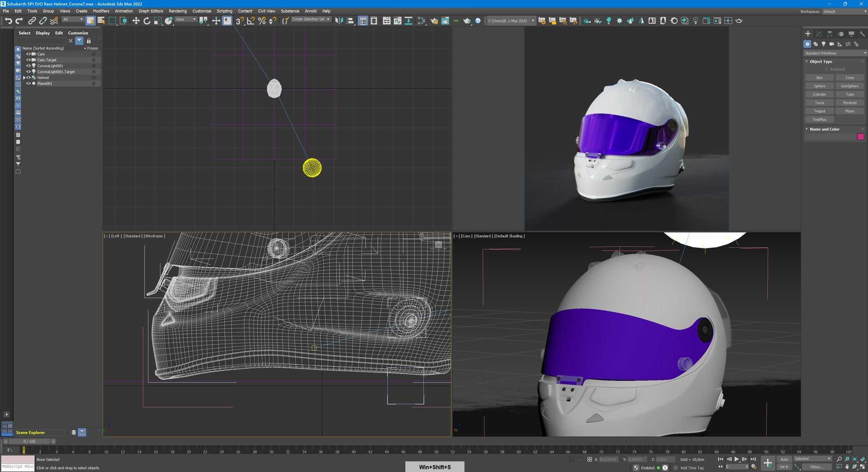Click the Redo arrow in the main toolbar
Viewport: 868px width, 472px height.
coord(19,21)
